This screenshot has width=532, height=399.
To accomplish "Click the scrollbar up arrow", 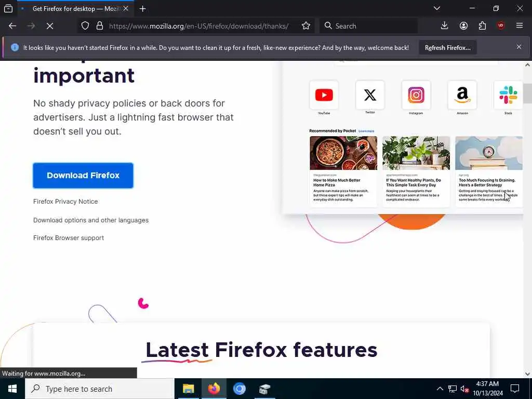I will 527,64.
